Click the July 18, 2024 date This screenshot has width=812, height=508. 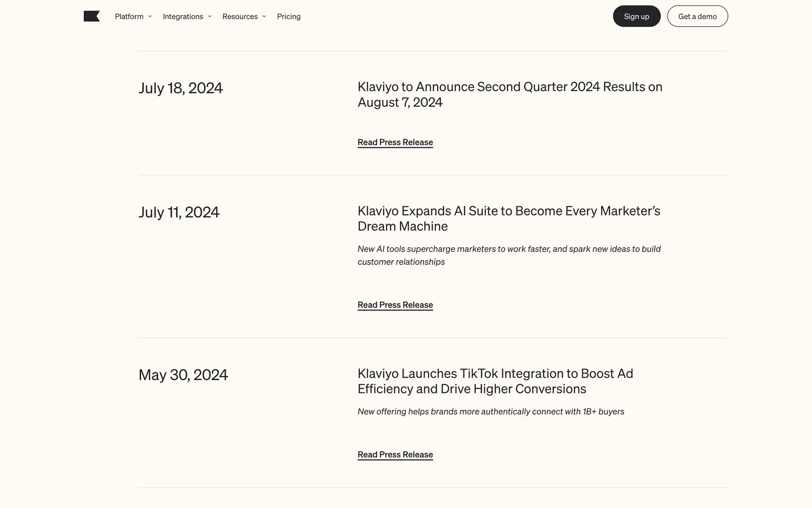click(x=181, y=88)
